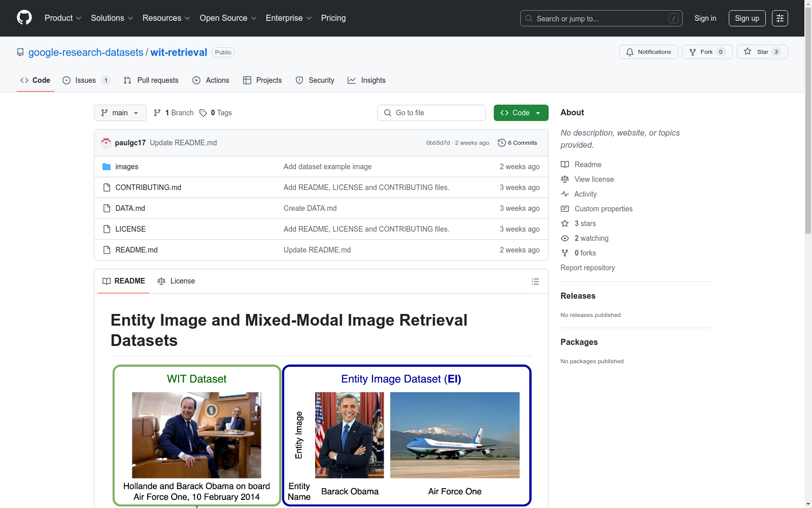This screenshot has height=508, width=812.
Task: Open the command palette icon button
Action: pyautogui.click(x=780, y=18)
